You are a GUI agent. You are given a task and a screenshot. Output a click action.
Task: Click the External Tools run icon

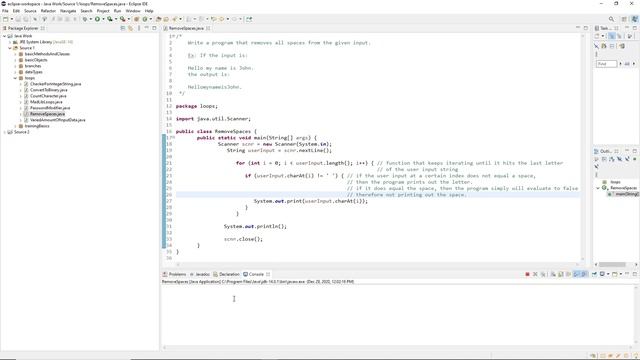pos(122,19)
